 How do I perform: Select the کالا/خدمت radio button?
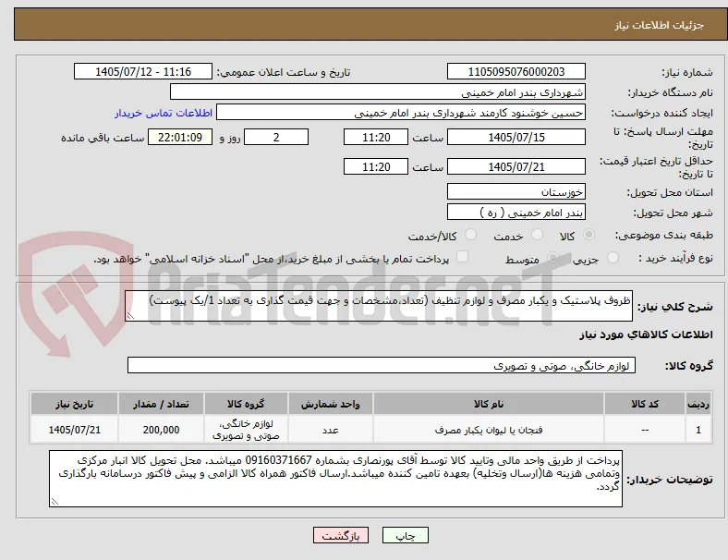pyautogui.click(x=470, y=235)
